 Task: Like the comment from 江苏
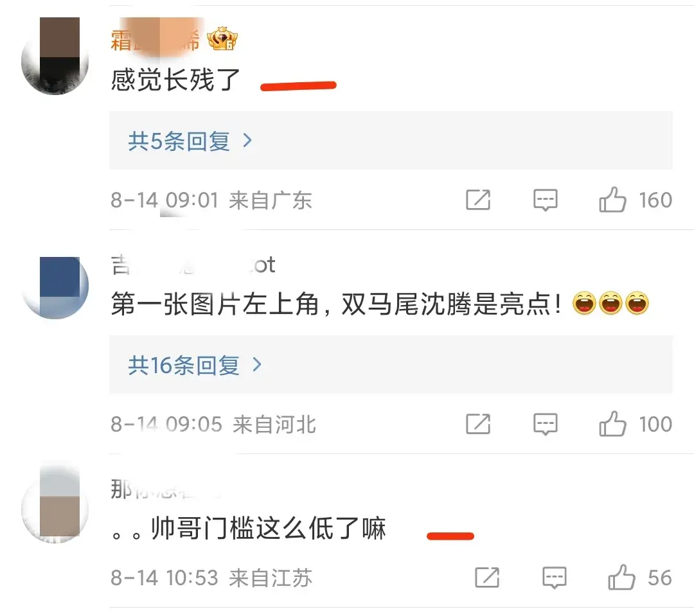pyautogui.click(x=621, y=577)
